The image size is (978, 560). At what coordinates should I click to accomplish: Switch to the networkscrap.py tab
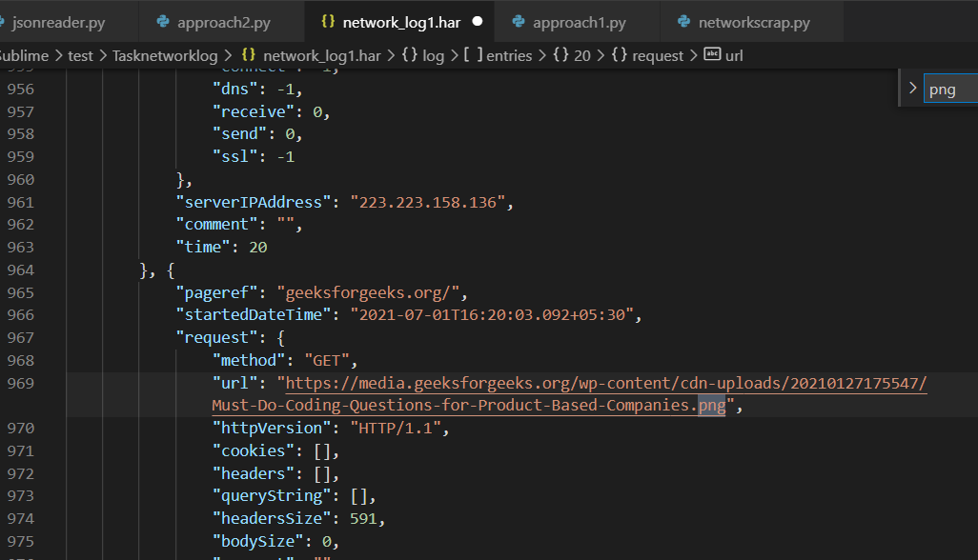pyautogui.click(x=753, y=22)
